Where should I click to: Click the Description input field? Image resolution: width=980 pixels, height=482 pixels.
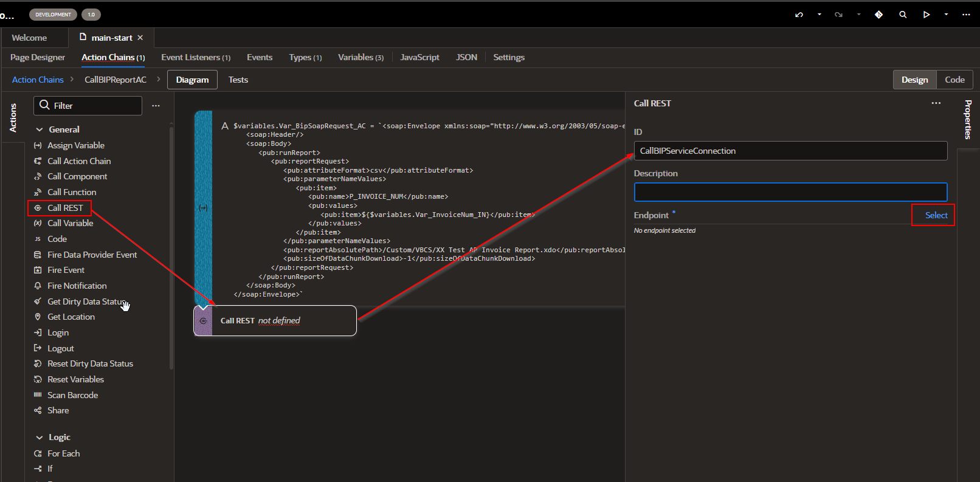pos(790,192)
